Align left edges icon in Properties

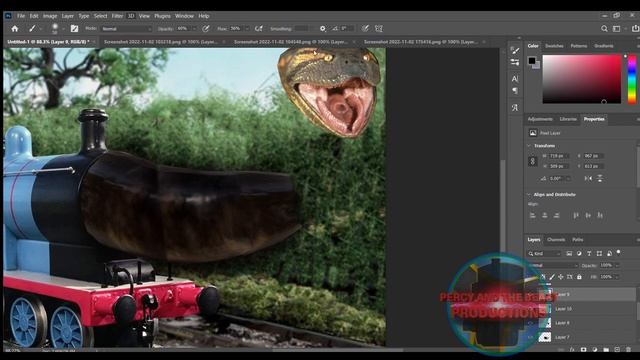point(532,215)
